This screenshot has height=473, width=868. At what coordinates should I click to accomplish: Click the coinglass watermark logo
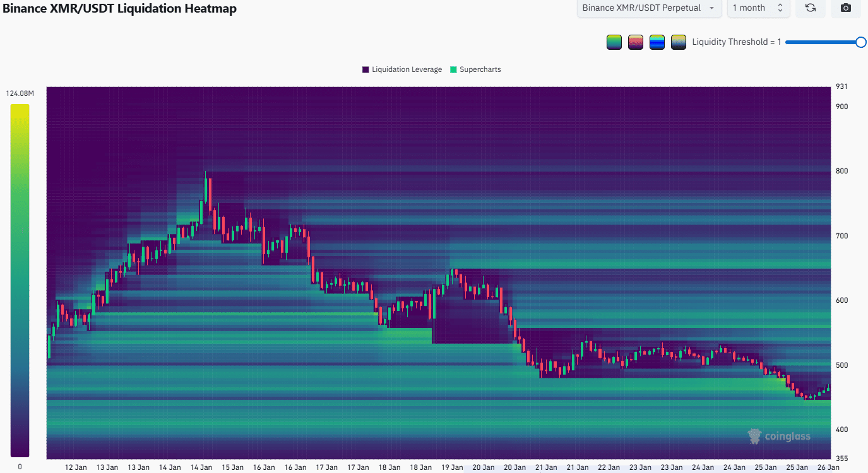click(x=779, y=436)
